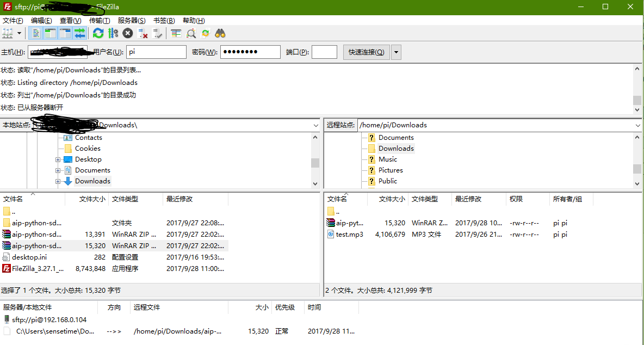Select the 13,391 byte aip-python ZIP file
Screen dimensions: 644x345
pyautogui.click(x=114, y=235)
